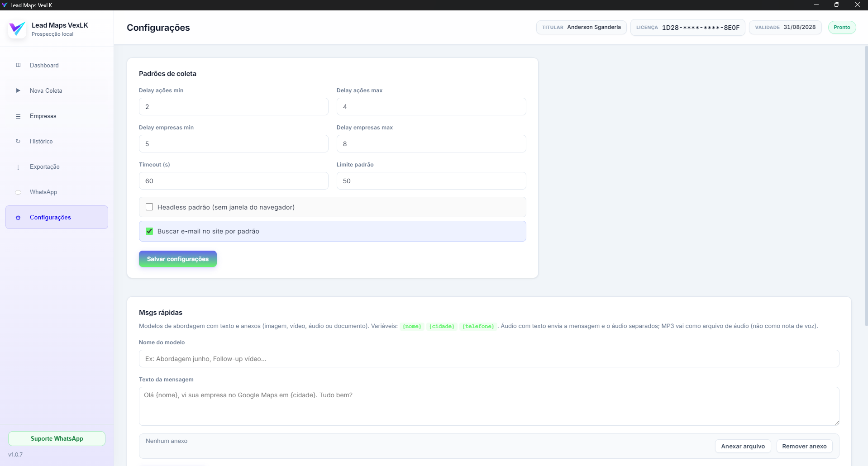Focus the Timeout (s) field
Viewport: 868px width, 466px height.
[x=234, y=181]
